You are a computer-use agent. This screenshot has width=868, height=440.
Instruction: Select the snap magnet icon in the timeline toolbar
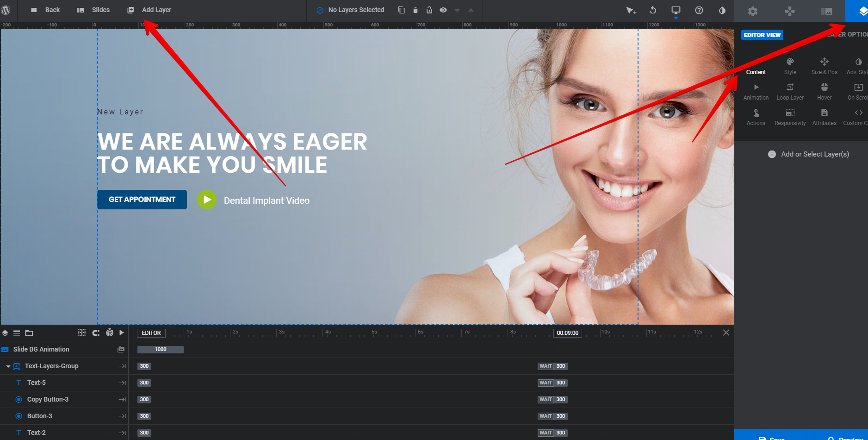[96, 333]
